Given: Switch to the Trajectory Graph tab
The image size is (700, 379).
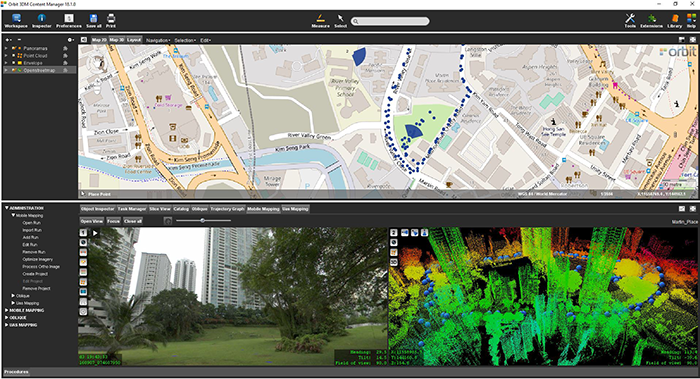Looking at the screenshot, I should [227, 209].
